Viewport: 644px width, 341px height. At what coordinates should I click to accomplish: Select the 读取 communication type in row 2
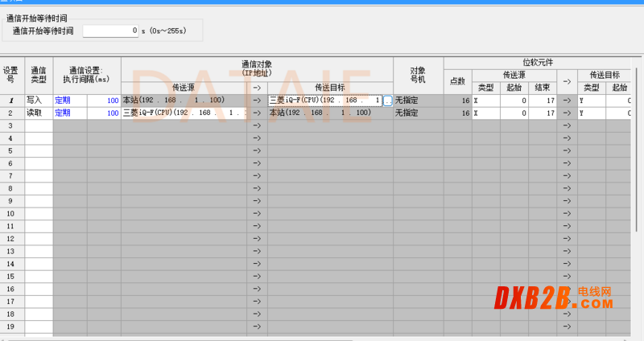pos(39,113)
